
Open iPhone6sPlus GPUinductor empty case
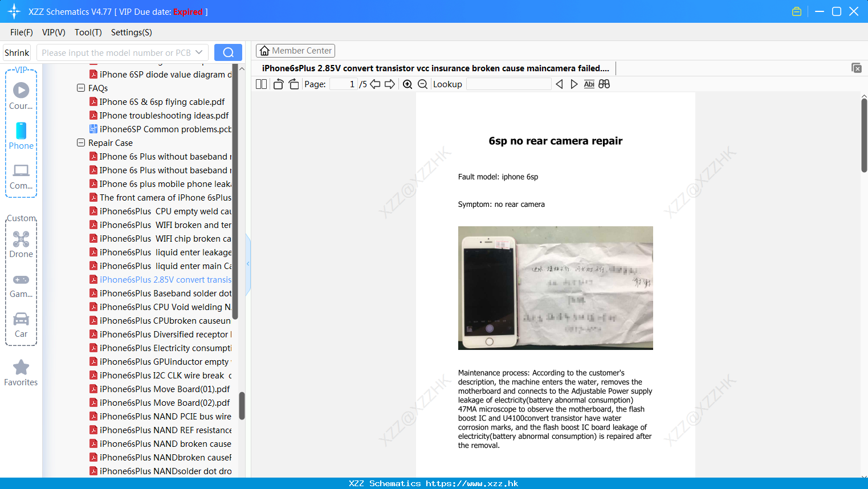[x=161, y=361]
